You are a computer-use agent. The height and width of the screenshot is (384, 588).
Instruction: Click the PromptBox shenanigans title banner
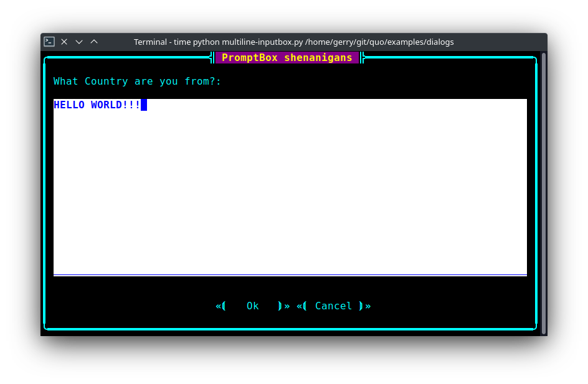287,57
